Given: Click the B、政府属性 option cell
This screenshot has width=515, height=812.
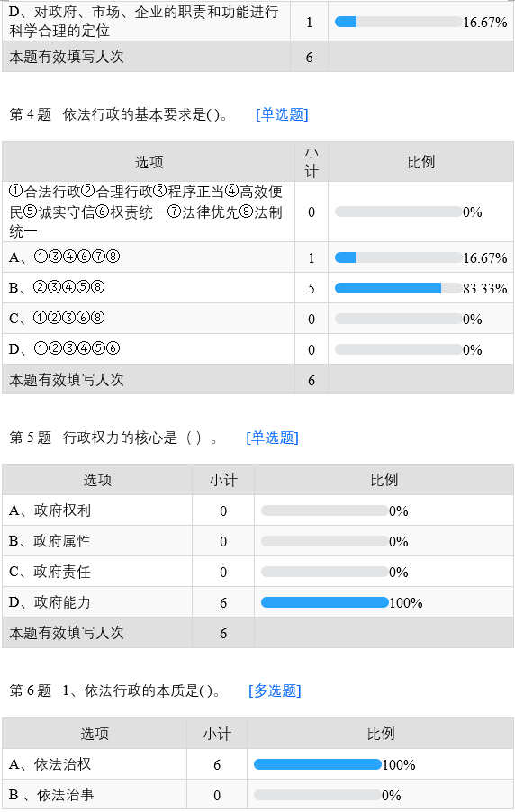Looking at the screenshot, I should [x=97, y=541].
